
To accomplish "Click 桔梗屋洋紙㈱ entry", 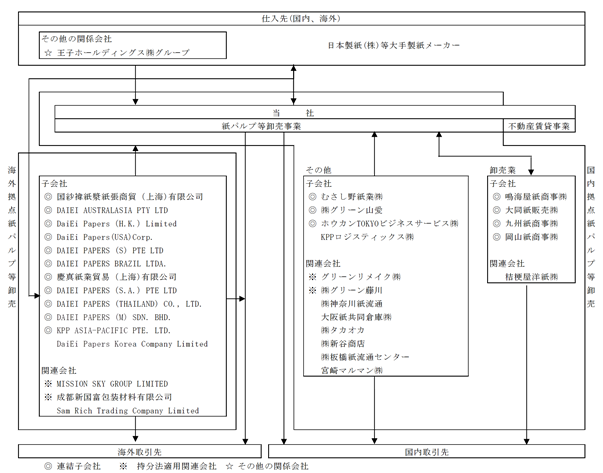I will pos(531,277).
